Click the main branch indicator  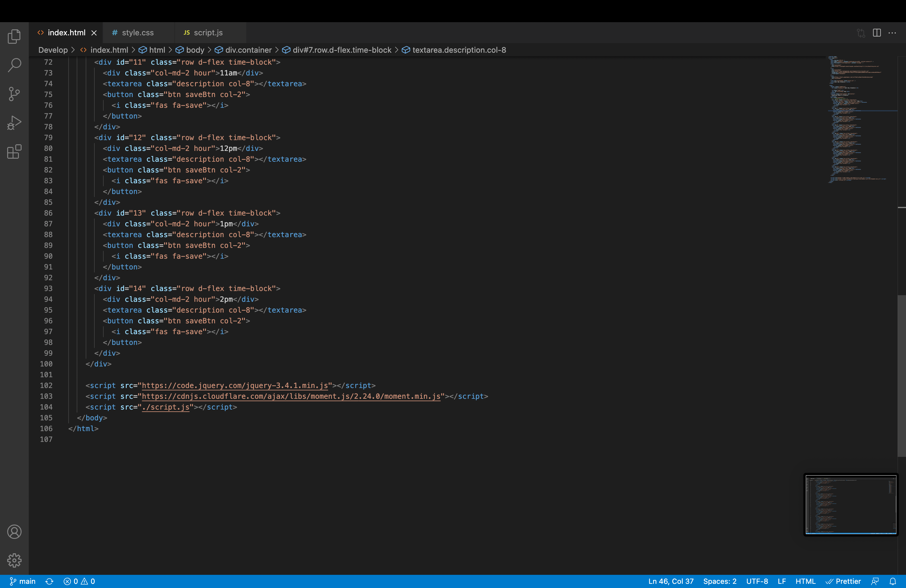pos(22,581)
